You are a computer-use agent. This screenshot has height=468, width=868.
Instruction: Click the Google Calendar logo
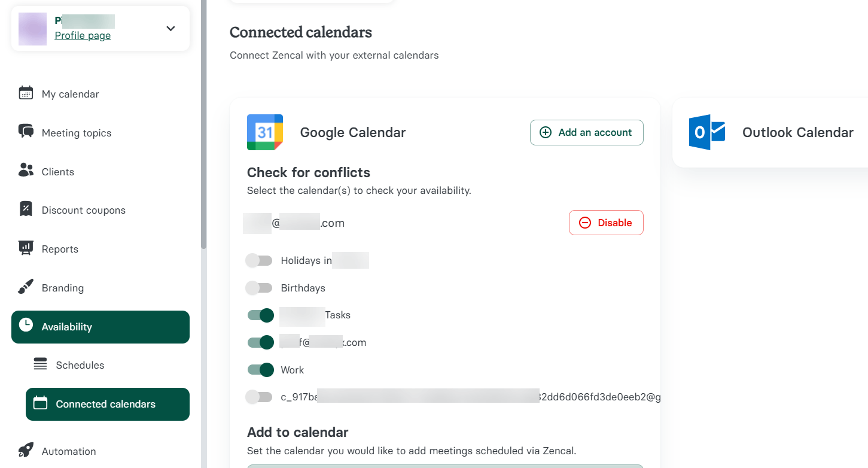tap(265, 132)
